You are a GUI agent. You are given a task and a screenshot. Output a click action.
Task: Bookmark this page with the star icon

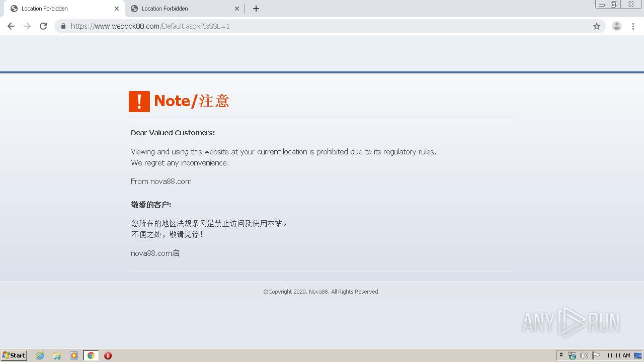tap(597, 26)
